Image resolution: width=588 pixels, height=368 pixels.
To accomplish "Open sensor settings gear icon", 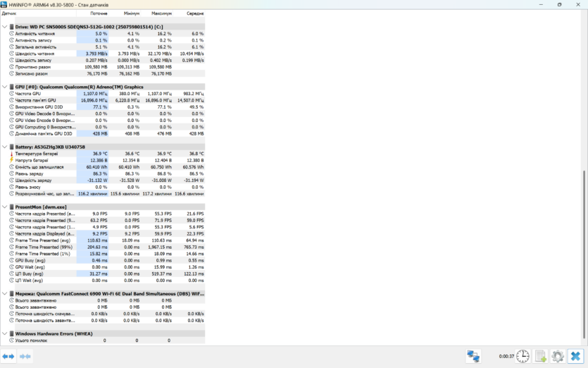I will tap(558, 356).
